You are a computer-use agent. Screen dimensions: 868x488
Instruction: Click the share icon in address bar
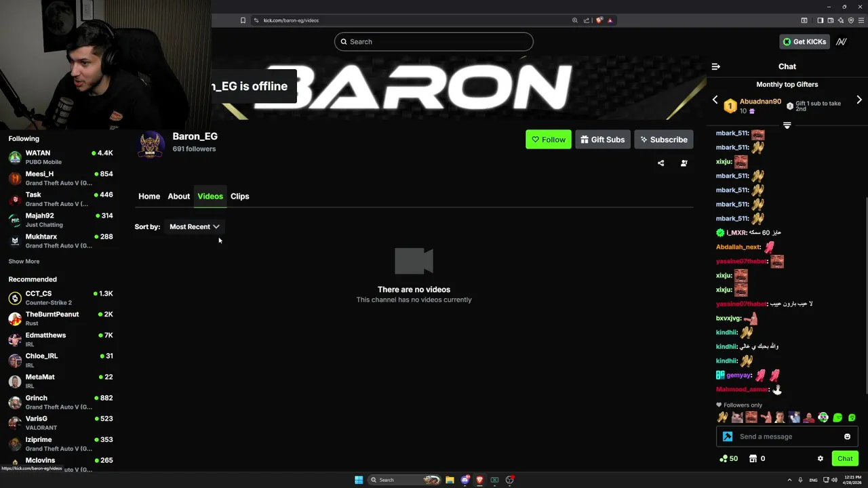(x=587, y=20)
